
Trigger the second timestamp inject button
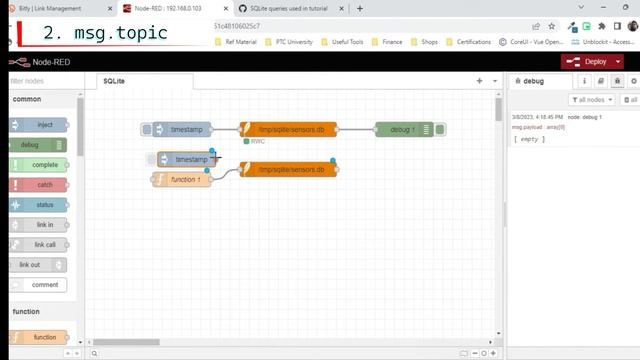(x=151, y=160)
